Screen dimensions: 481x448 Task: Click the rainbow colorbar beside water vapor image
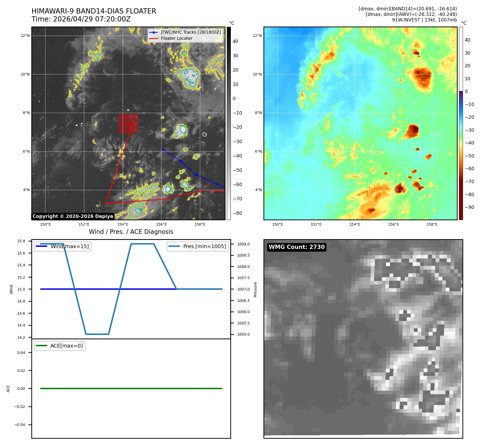pos(461,123)
